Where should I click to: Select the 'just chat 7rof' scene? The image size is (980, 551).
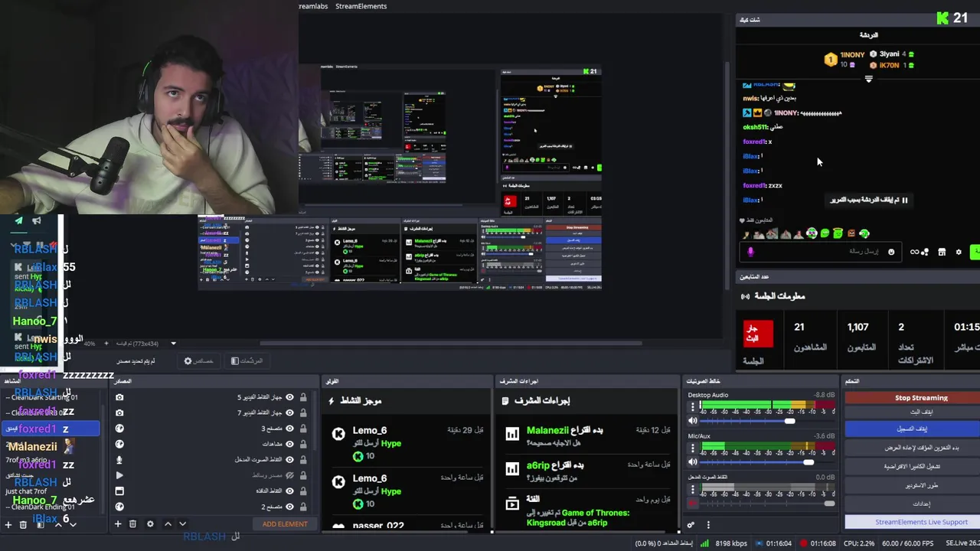pyautogui.click(x=28, y=491)
